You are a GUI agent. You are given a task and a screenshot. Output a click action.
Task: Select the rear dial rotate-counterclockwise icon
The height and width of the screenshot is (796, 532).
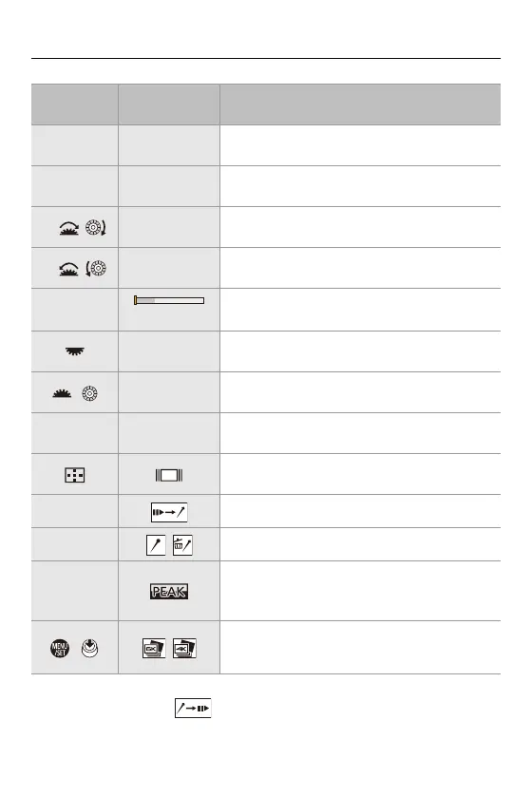coord(69,269)
